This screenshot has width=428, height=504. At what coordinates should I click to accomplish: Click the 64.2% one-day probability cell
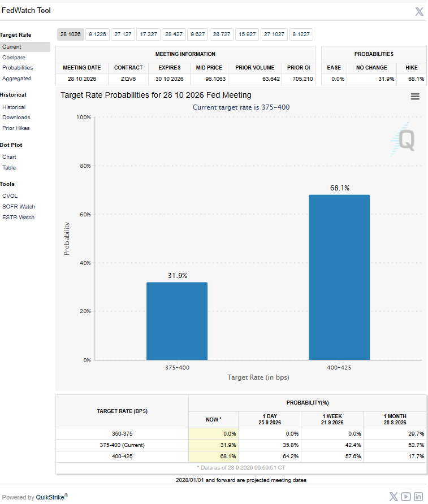(270, 457)
